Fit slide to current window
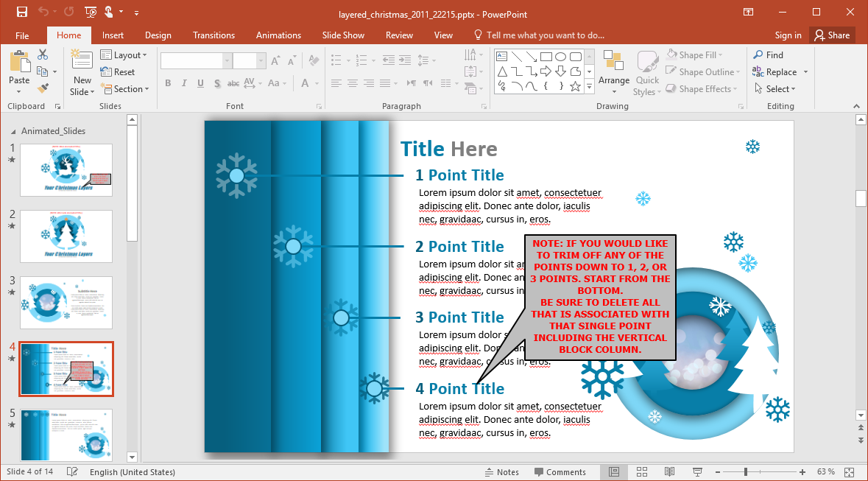 849,472
